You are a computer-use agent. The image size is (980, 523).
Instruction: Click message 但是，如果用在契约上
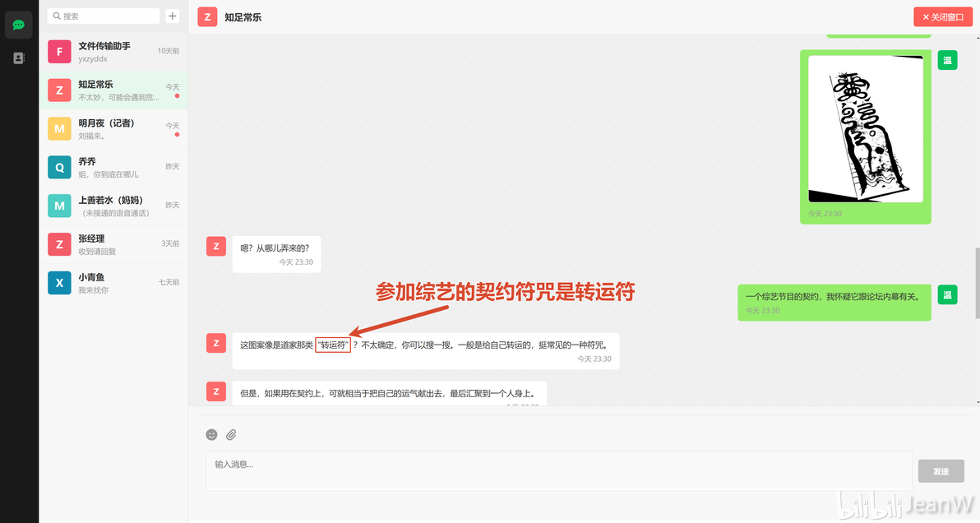(390, 394)
